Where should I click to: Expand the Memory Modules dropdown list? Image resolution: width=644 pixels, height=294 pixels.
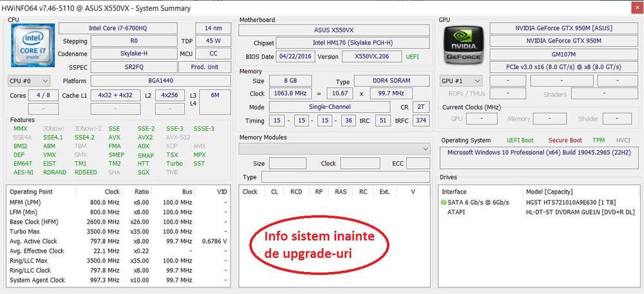coord(334,149)
